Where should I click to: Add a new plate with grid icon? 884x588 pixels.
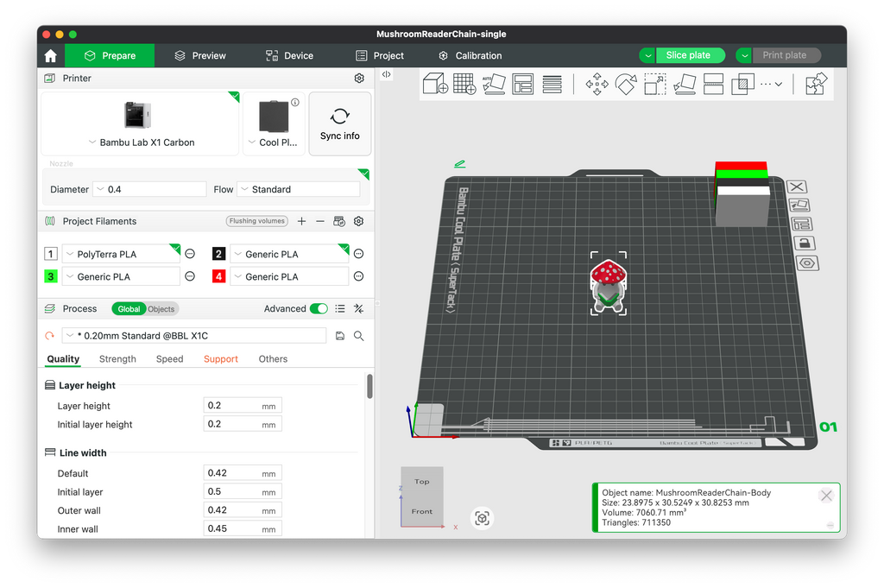[x=464, y=84]
